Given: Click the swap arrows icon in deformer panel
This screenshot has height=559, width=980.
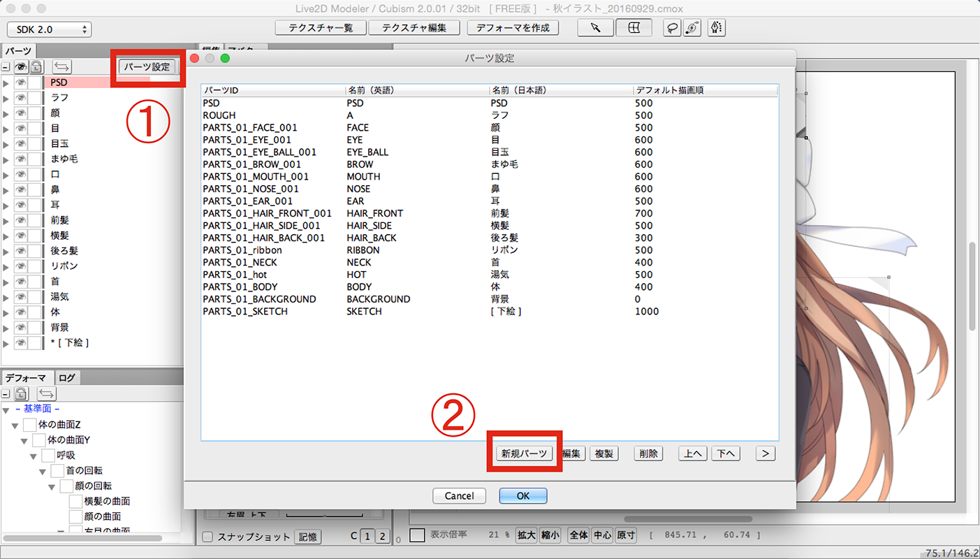Looking at the screenshot, I should (46, 393).
